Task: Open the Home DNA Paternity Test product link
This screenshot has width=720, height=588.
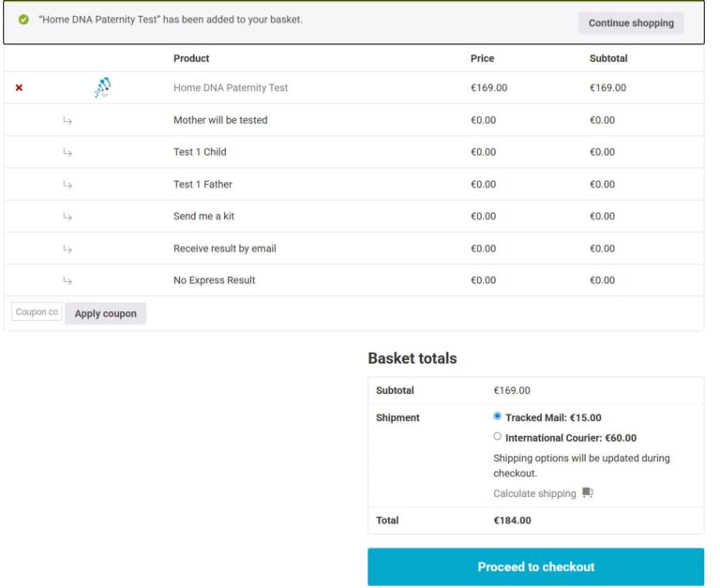Action: [x=231, y=88]
